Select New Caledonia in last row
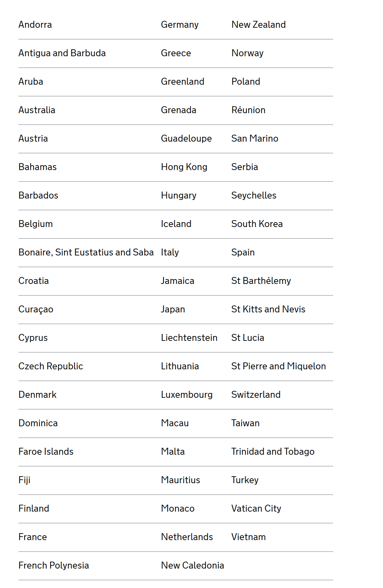 [x=193, y=565]
